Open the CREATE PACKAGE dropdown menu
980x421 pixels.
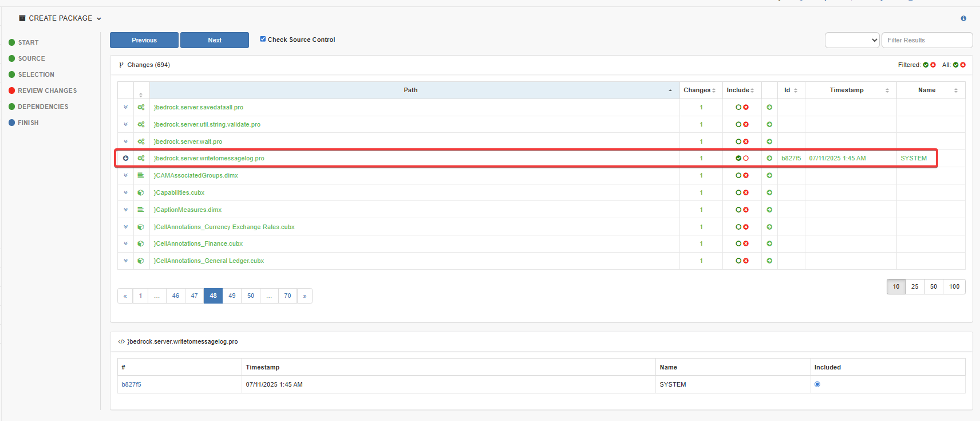[60, 18]
